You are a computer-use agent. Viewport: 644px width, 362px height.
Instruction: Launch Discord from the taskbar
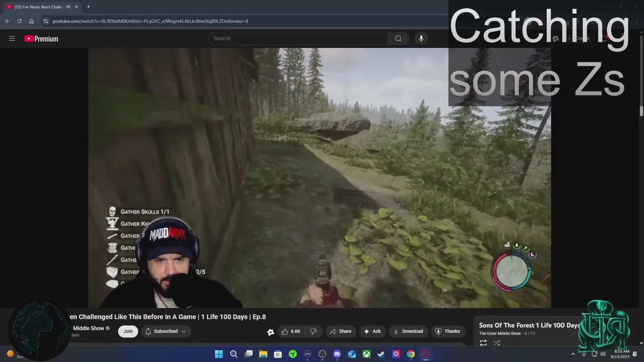point(337,354)
